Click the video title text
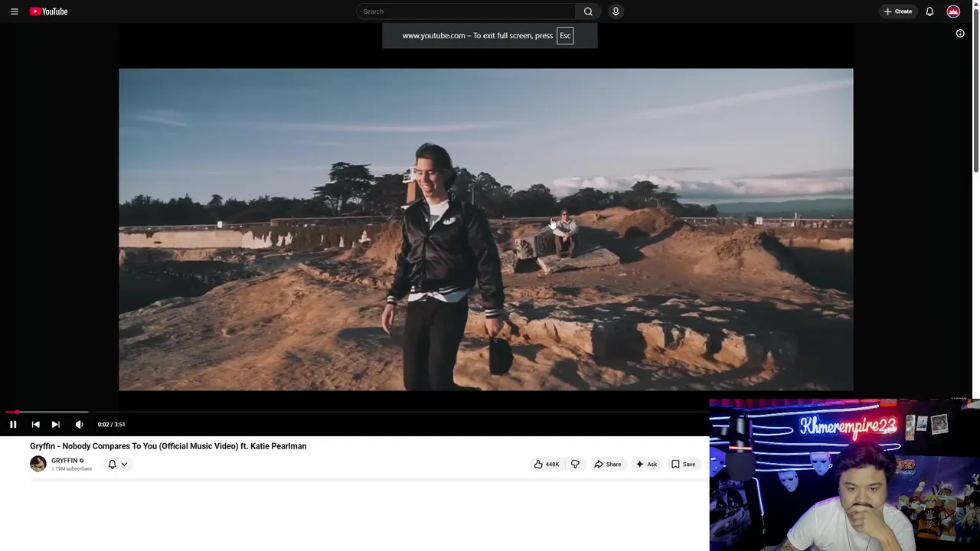980x551 pixels. coord(168,446)
